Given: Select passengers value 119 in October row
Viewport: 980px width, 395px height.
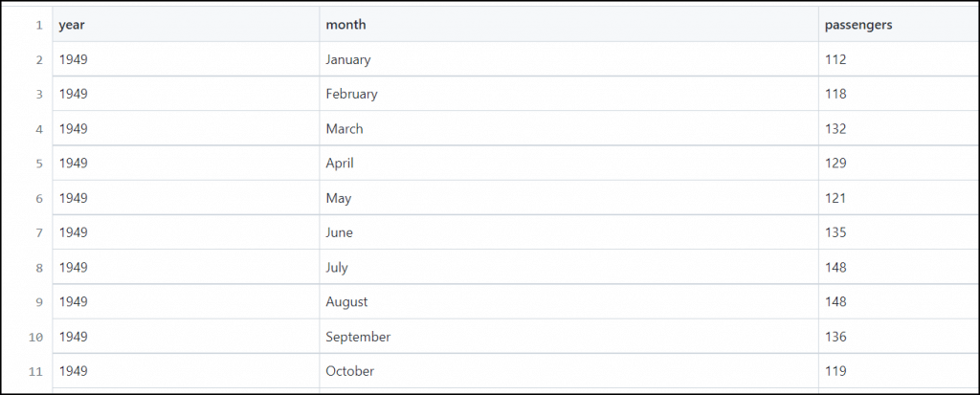Looking at the screenshot, I should coord(835,371).
